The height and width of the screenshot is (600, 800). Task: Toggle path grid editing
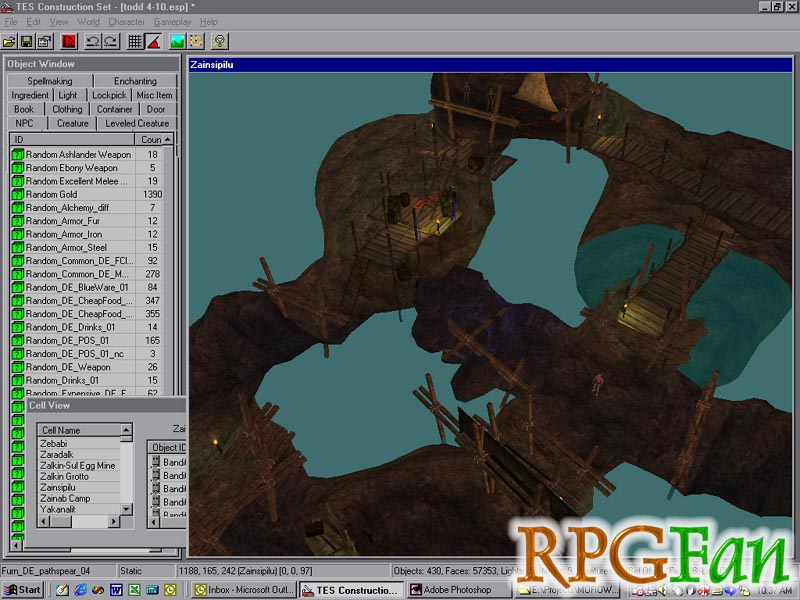[196, 41]
